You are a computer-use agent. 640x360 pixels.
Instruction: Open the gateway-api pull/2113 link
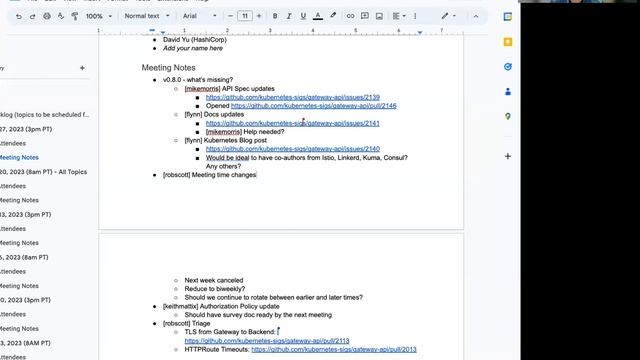pos(267,341)
